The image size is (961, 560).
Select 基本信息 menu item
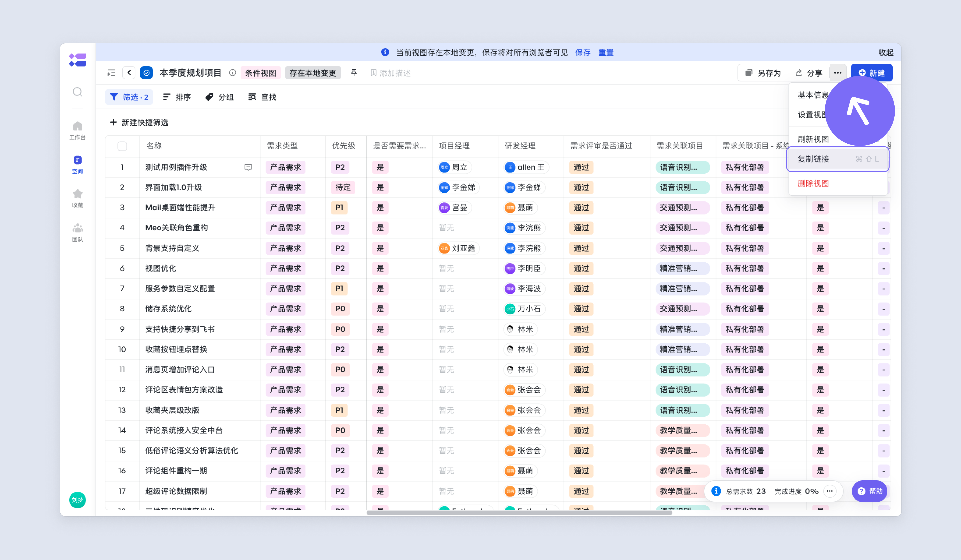[x=813, y=95]
